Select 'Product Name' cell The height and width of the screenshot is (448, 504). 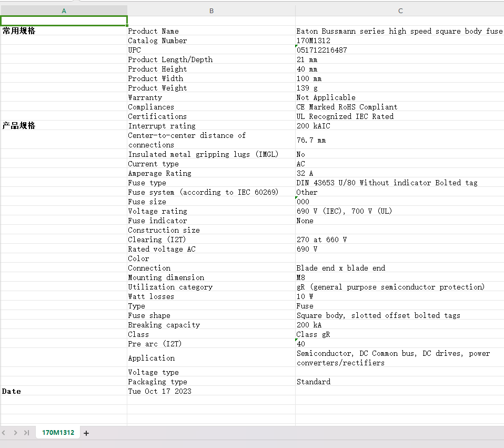click(x=211, y=31)
